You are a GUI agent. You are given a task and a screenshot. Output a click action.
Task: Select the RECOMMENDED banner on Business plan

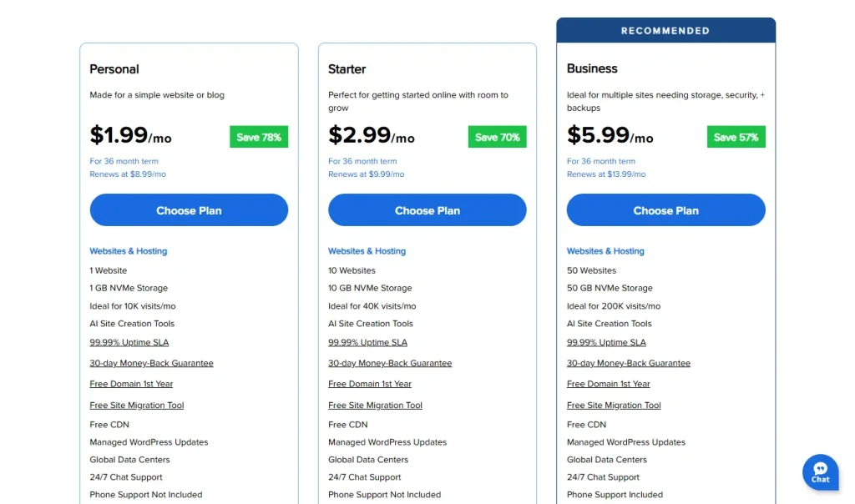pos(665,29)
